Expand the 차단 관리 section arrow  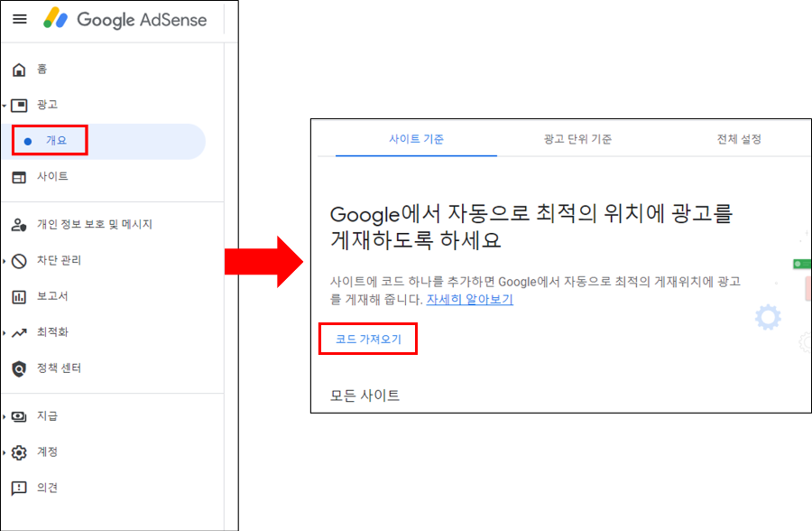(x=5, y=261)
